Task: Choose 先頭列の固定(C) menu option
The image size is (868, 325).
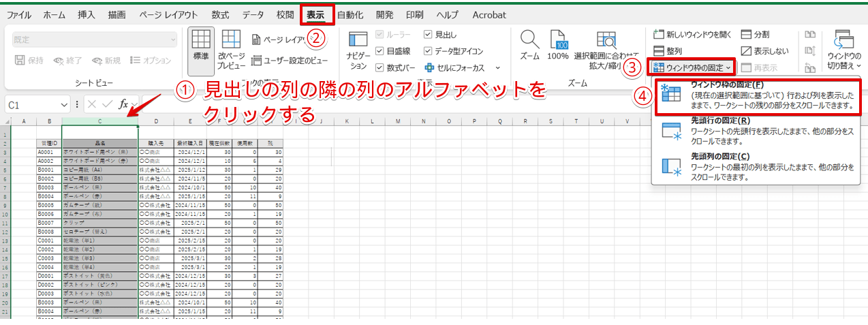Action: click(756, 167)
